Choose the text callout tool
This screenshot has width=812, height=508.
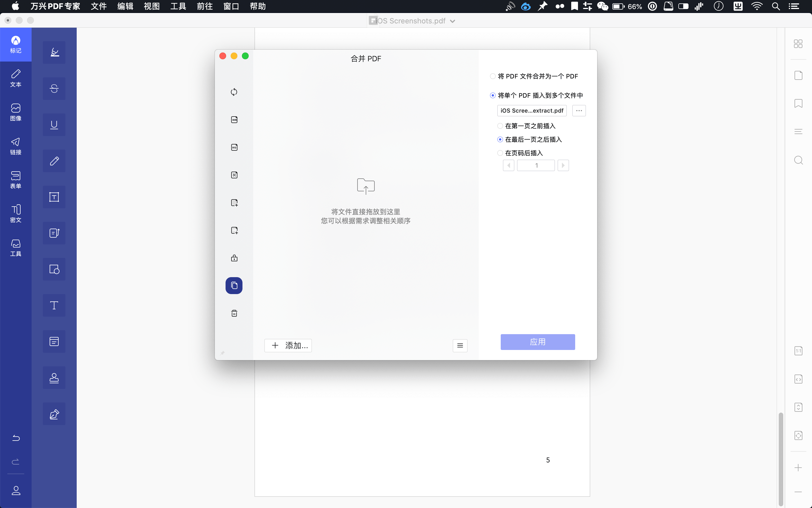click(x=54, y=233)
